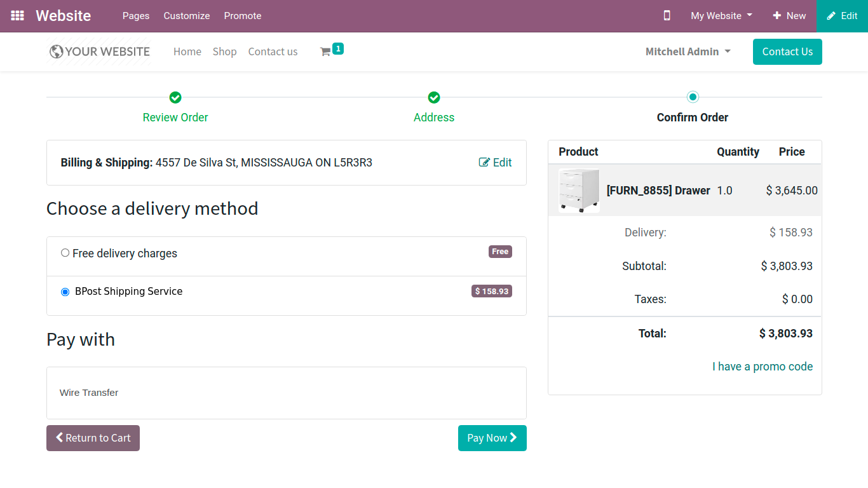Click the pencil Edit button in top bar
Image resolution: width=868 pixels, height=488 pixels.
click(843, 16)
